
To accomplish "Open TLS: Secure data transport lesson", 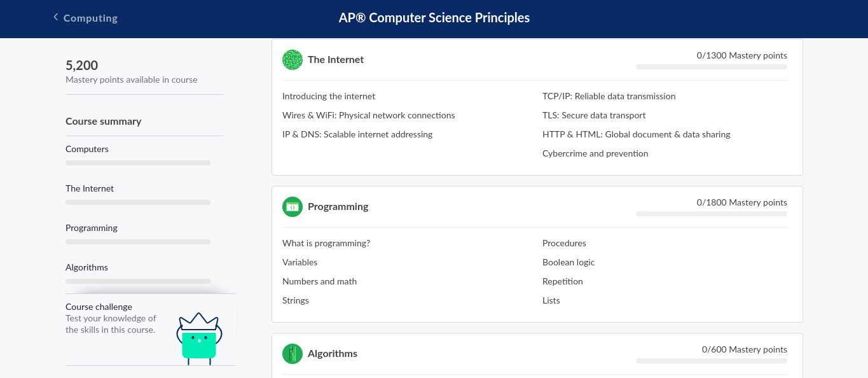I will [x=594, y=116].
